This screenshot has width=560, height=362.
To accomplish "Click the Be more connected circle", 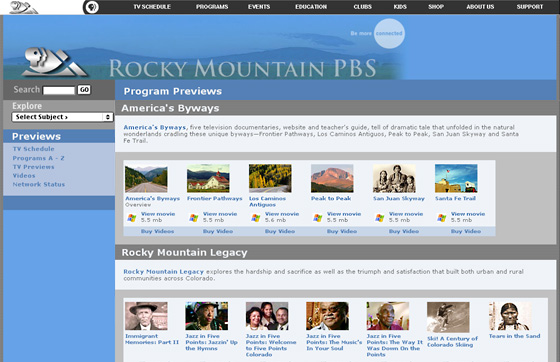I will pos(389,34).
